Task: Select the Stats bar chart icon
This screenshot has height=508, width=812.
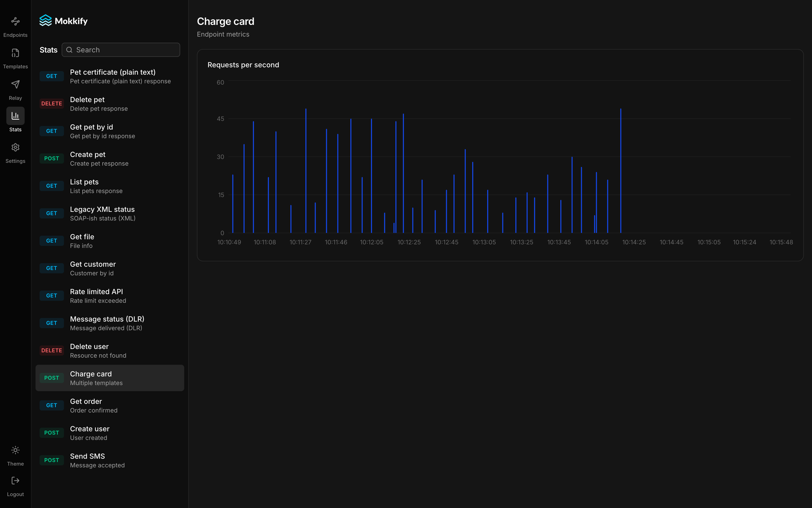Action: (x=15, y=116)
